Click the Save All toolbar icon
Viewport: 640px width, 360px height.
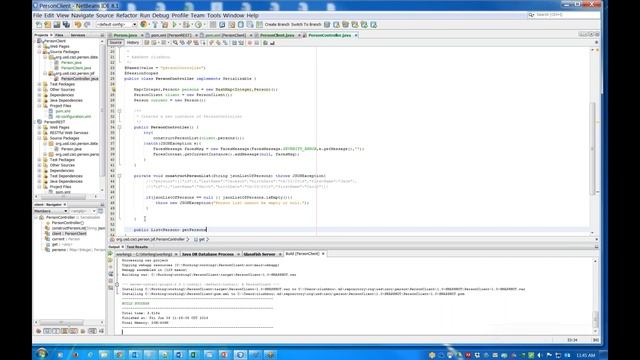pos(66,24)
